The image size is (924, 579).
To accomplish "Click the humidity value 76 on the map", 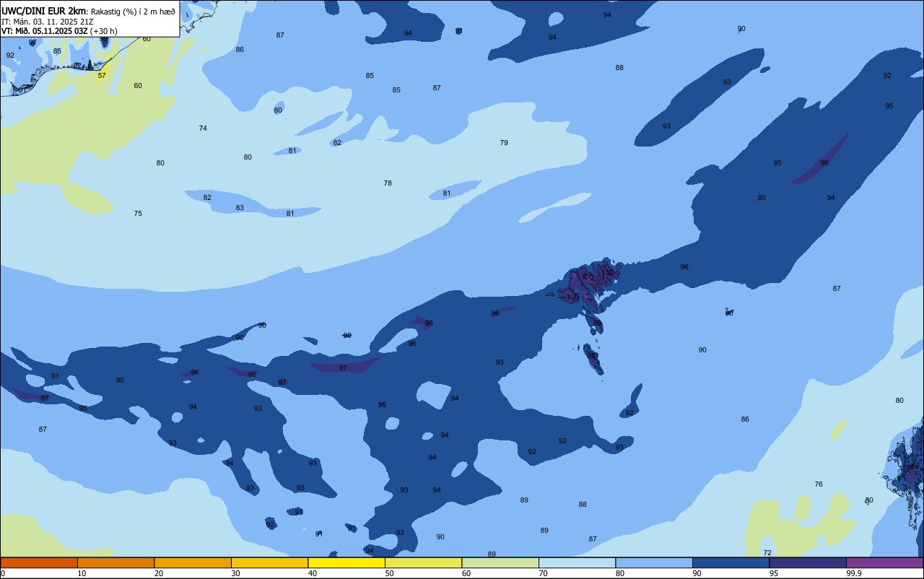I will point(819,484).
